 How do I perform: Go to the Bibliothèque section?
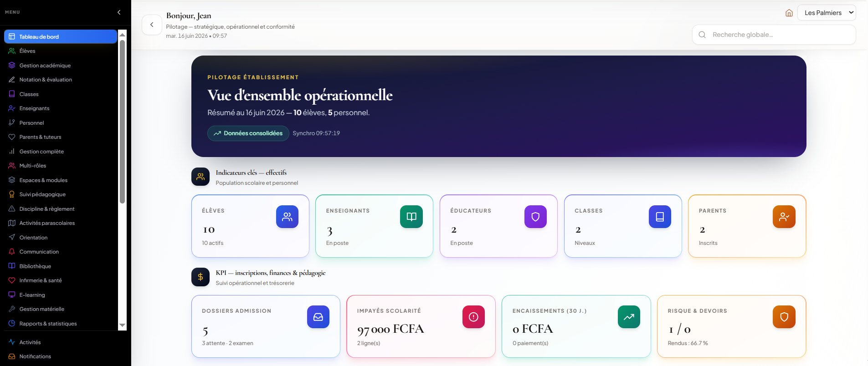(x=61, y=266)
